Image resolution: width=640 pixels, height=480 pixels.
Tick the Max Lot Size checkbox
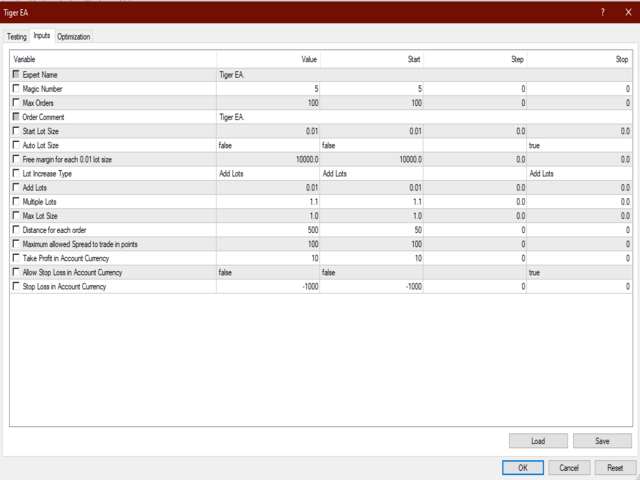pos(16,216)
